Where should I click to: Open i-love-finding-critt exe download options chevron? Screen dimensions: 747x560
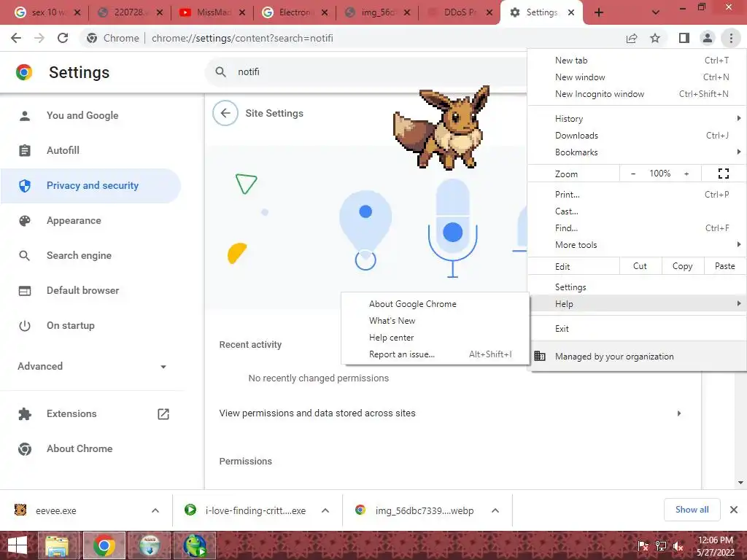[x=325, y=510]
